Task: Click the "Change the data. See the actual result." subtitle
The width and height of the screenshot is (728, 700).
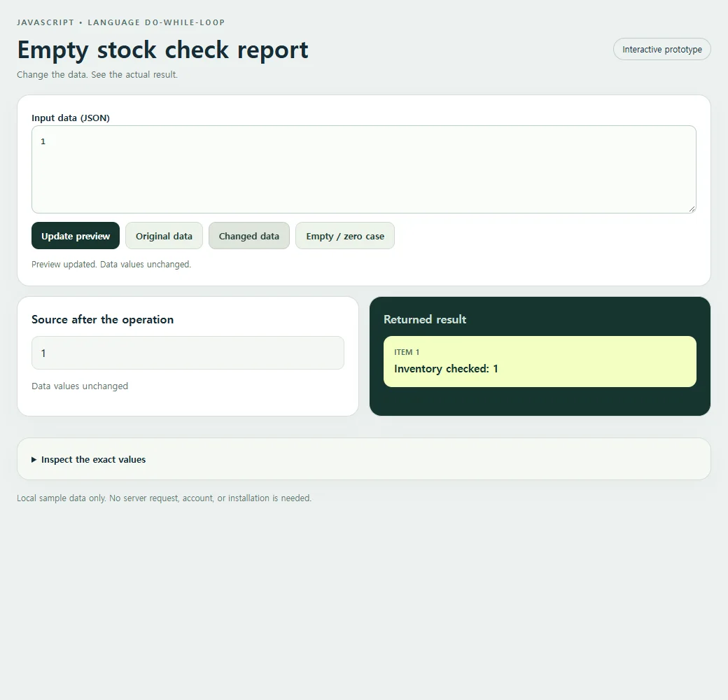Action: click(x=97, y=75)
